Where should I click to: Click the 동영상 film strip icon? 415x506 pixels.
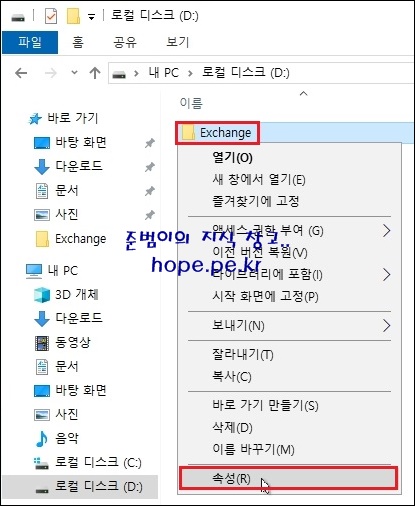point(42,343)
